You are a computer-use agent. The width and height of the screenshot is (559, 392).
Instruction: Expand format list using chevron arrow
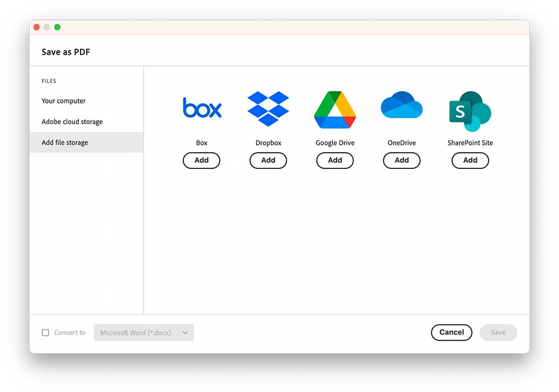pyautogui.click(x=185, y=332)
